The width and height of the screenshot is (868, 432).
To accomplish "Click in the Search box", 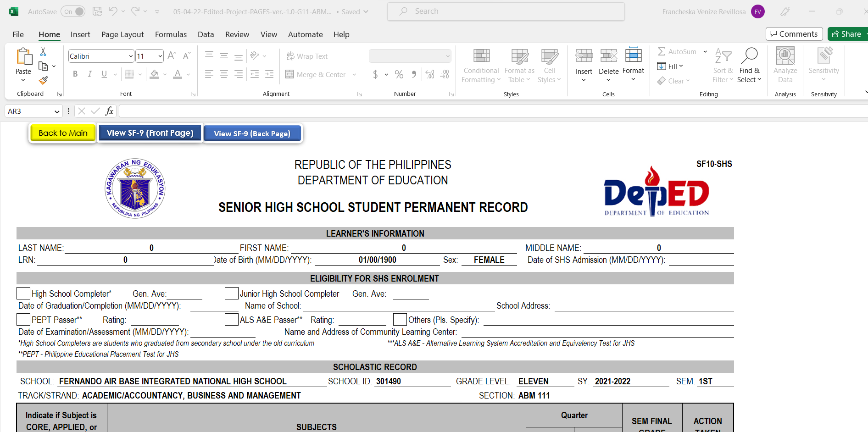I will click(506, 11).
